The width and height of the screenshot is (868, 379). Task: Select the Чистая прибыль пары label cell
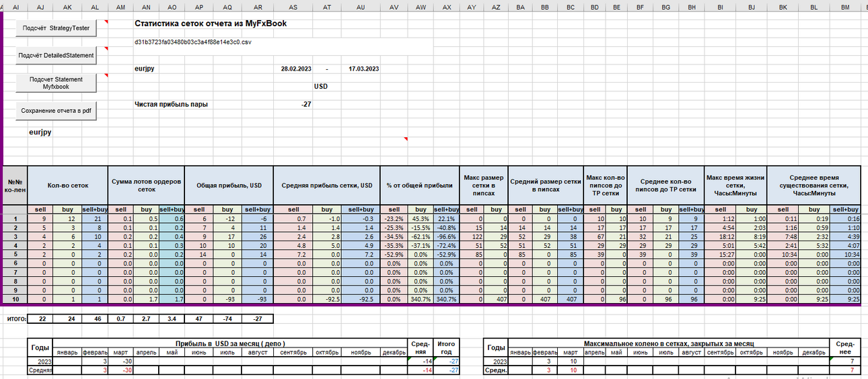pyautogui.click(x=171, y=104)
